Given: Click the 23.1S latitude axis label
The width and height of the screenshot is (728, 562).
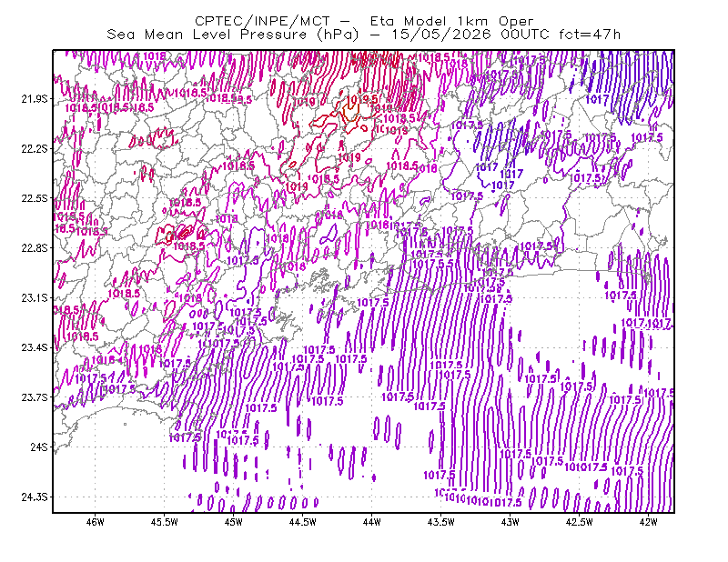Looking at the screenshot, I should tap(35, 297).
